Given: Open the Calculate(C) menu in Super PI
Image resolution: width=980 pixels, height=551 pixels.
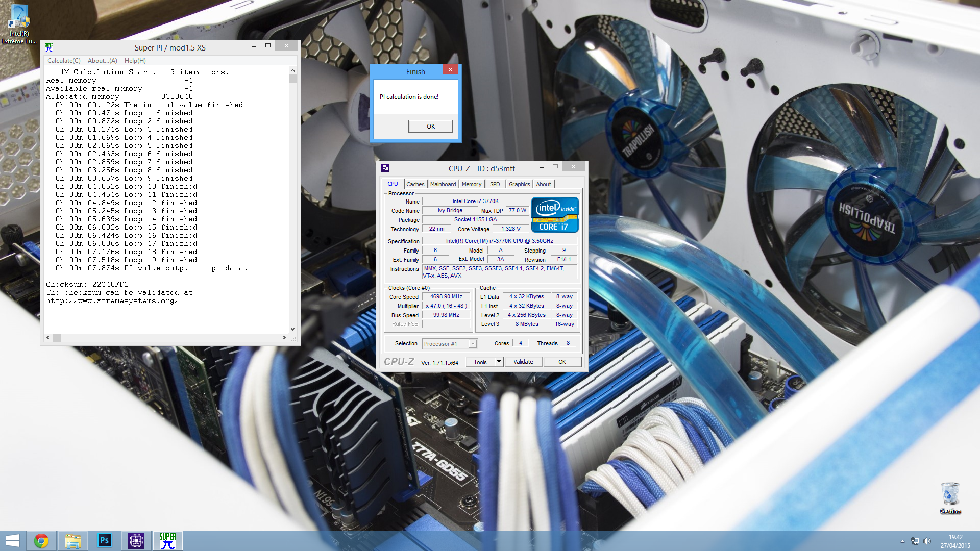Looking at the screenshot, I should pyautogui.click(x=64, y=61).
